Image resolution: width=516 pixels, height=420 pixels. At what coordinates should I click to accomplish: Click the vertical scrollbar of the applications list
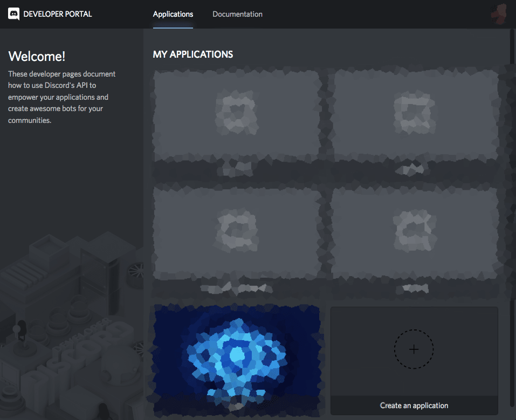(512, 216)
